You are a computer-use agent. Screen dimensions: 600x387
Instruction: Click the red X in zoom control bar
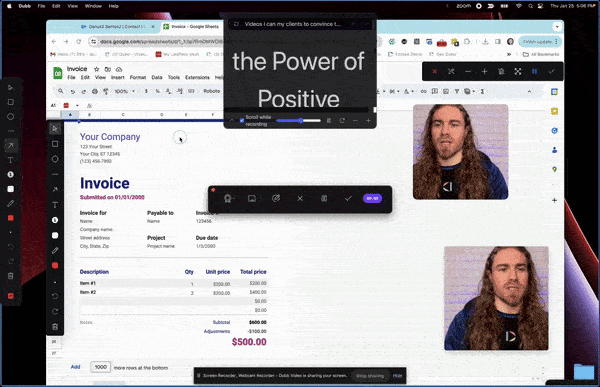click(434, 72)
